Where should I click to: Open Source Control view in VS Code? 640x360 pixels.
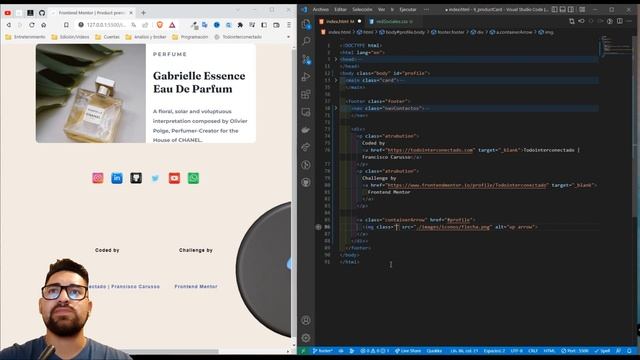(x=306, y=59)
